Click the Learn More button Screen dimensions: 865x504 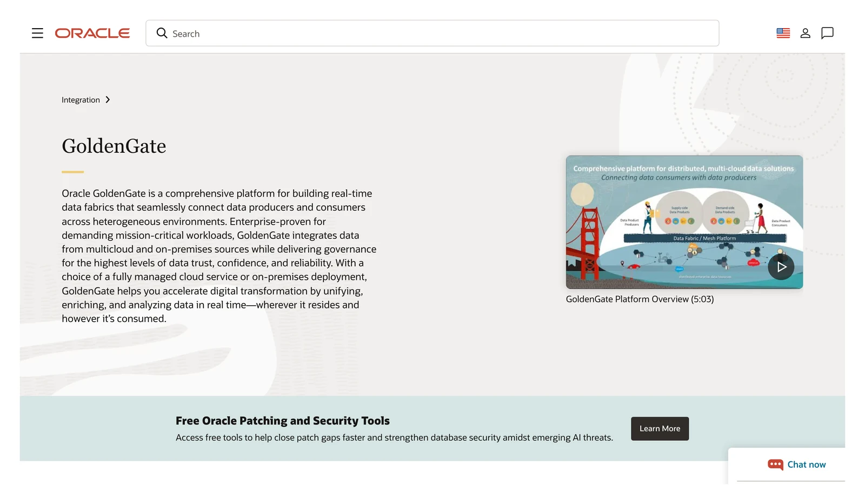click(660, 428)
